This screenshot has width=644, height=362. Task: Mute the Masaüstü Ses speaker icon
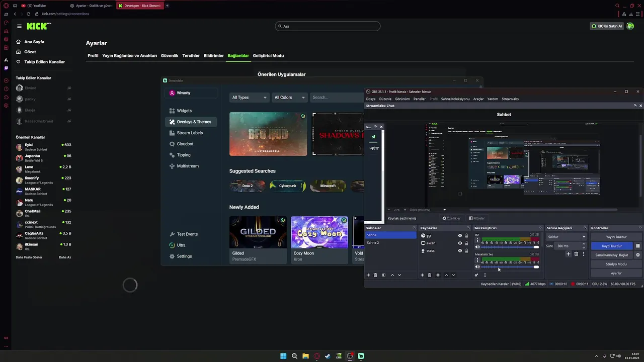(477, 266)
